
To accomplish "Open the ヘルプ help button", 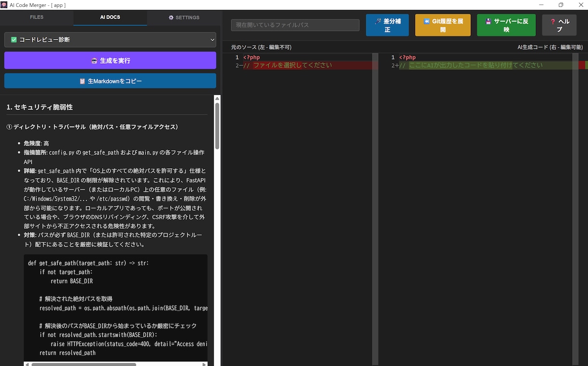I will (559, 25).
